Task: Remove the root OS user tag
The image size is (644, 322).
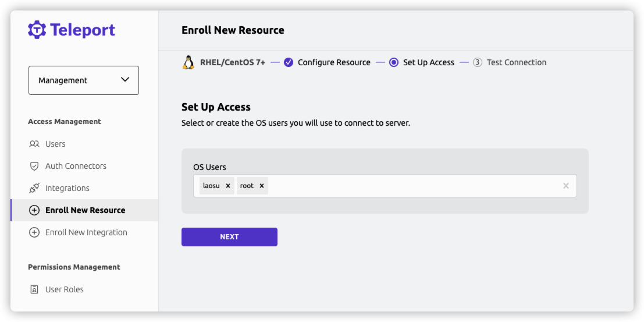Action: (262, 186)
